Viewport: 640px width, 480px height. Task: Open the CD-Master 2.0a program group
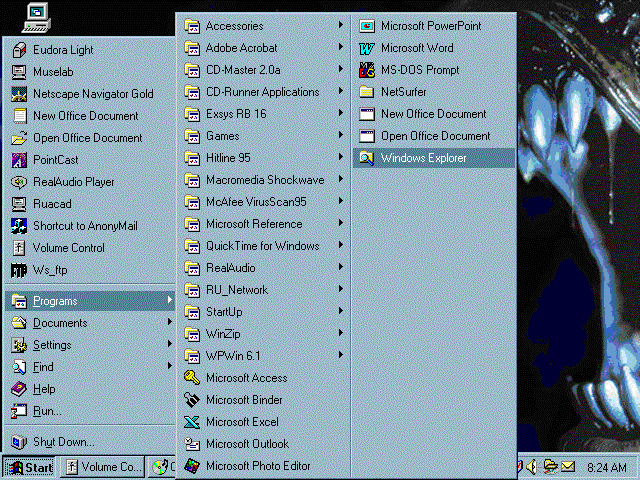coord(264,70)
